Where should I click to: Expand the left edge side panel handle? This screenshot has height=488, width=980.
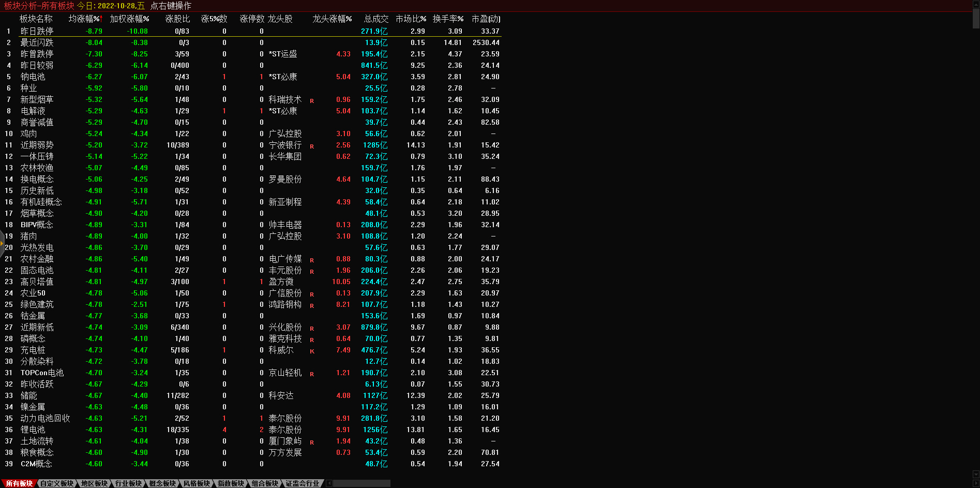pos(2,243)
